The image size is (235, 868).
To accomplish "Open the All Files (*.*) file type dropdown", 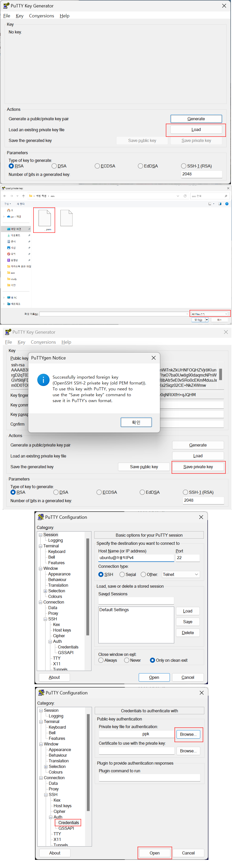I will 210,314.
